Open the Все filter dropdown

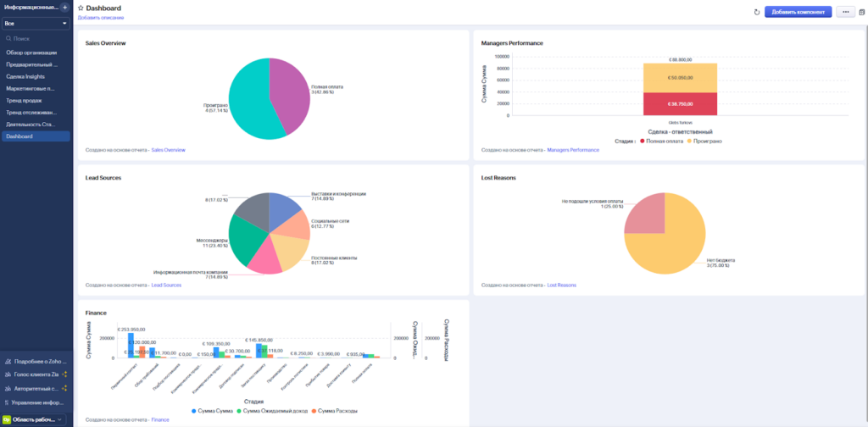[x=36, y=24]
